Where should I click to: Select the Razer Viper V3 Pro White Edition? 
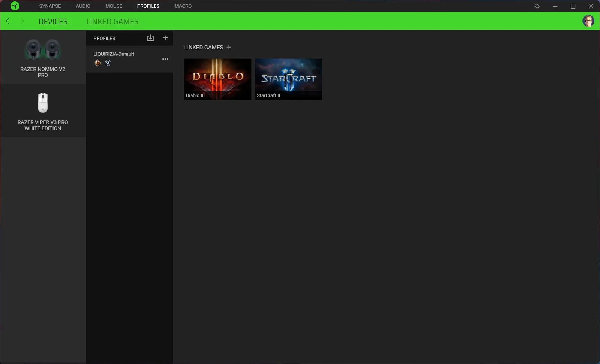point(43,110)
